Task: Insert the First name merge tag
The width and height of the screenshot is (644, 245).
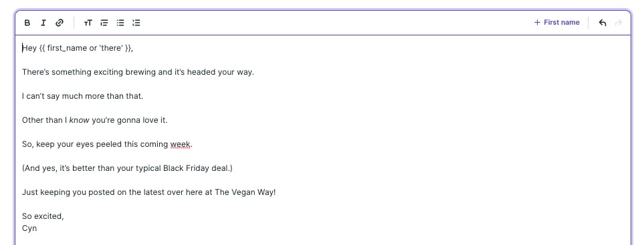Action: pyautogui.click(x=557, y=23)
